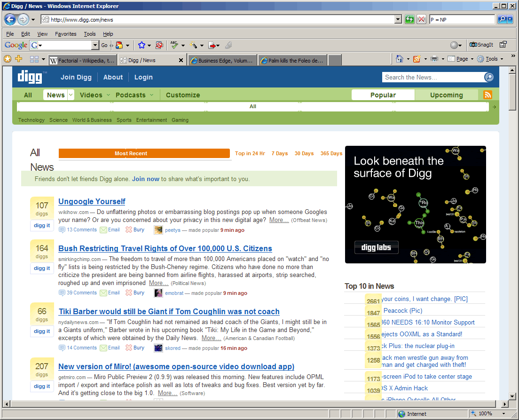The image size is (519, 420).
Task: Click the Print icon in command bar
Action: click(x=434, y=59)
